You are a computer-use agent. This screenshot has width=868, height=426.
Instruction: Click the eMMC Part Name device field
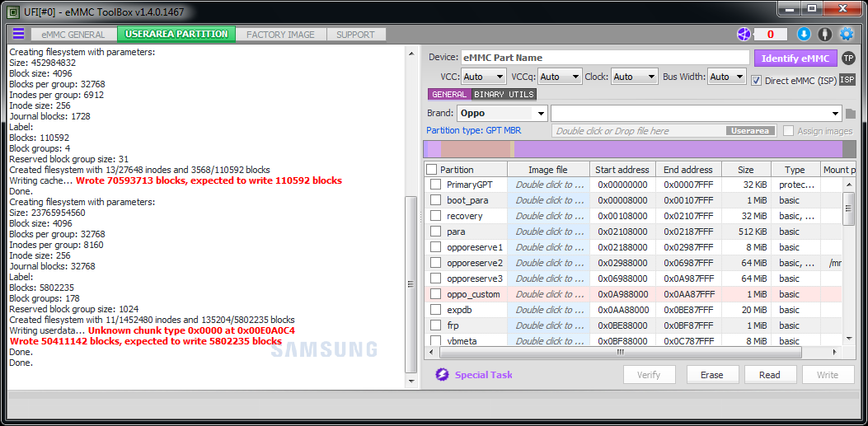[x=604, y=58]
